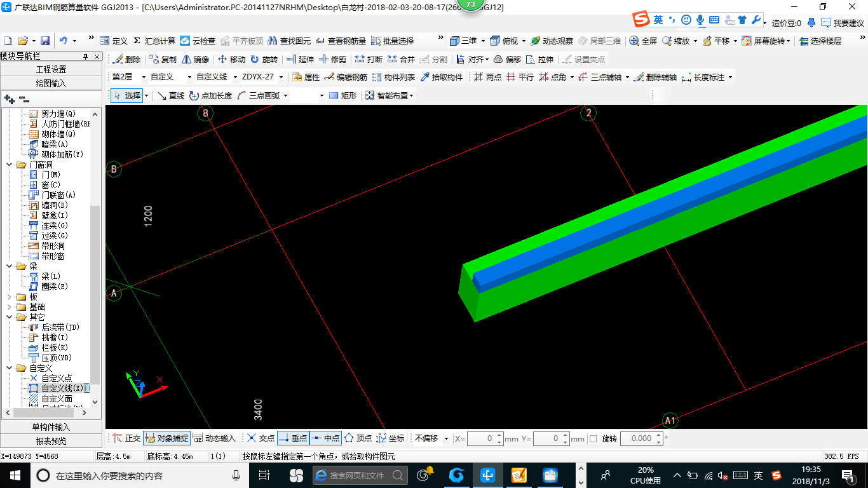The image size is (868, 488).
Task: Toggle 对象捕捉 object snap
Action: [166, 438]
